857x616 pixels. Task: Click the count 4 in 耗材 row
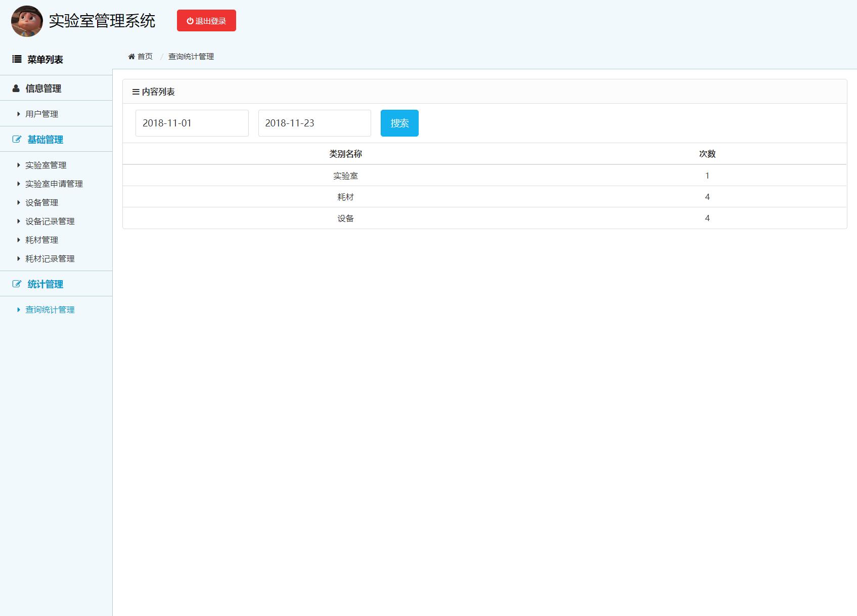pyautogui.click(x=707, y=197)
